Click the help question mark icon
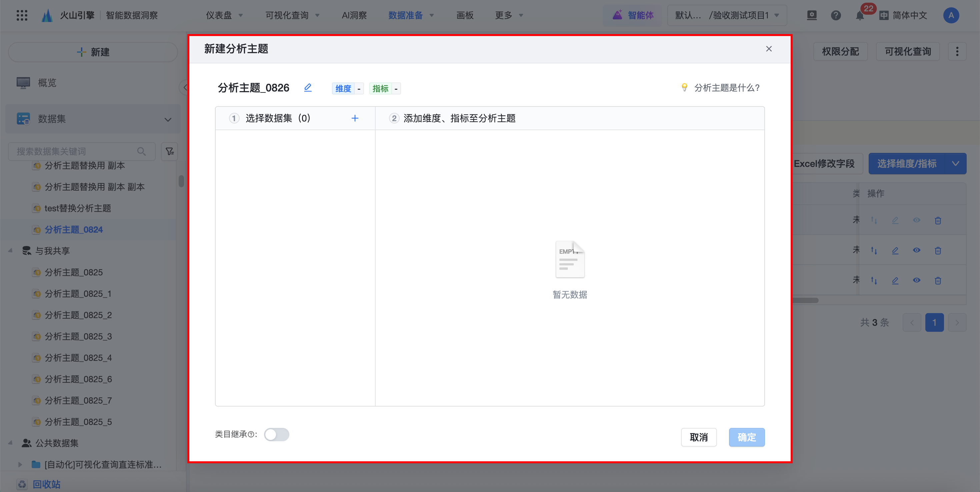The image size is (980, 492). click(x=835, y=16)
